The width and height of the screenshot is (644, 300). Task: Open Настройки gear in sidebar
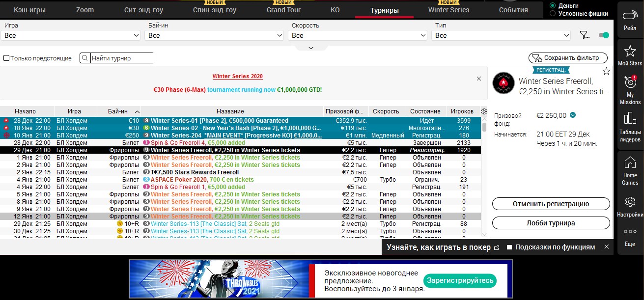point(630,202)
